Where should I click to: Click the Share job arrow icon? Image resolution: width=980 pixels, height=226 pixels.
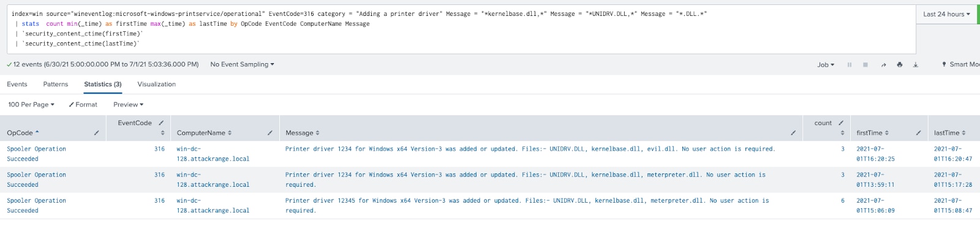pyautogui.click(x=883, y=64)
